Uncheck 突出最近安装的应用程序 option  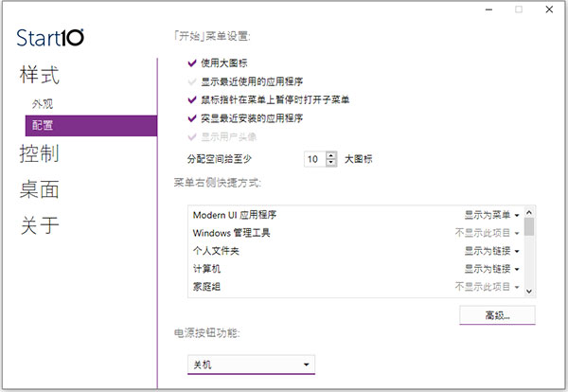(x=194, y=118)
